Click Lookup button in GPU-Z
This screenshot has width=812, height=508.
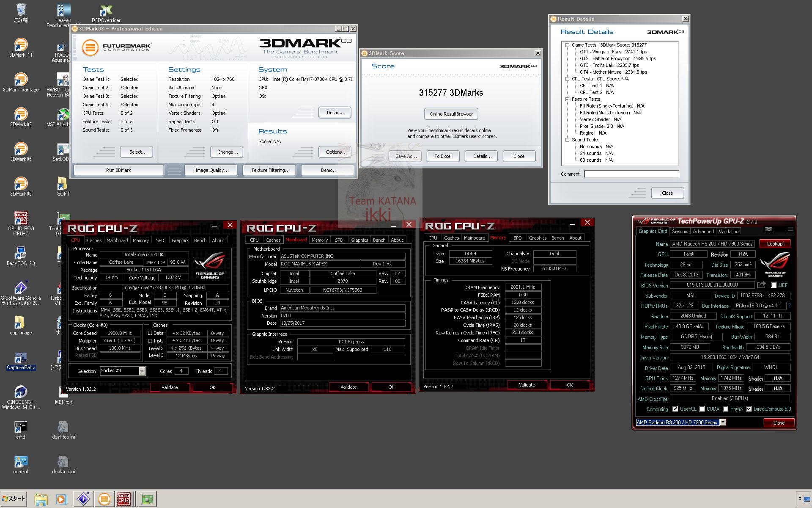[774, 244]
